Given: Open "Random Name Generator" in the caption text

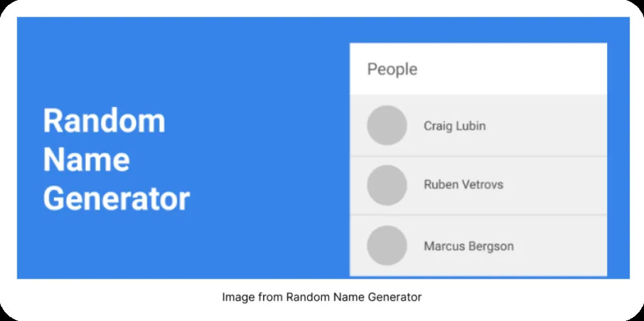Looking at the screenshot, I should pyautogui.click(x=354, y=297).
